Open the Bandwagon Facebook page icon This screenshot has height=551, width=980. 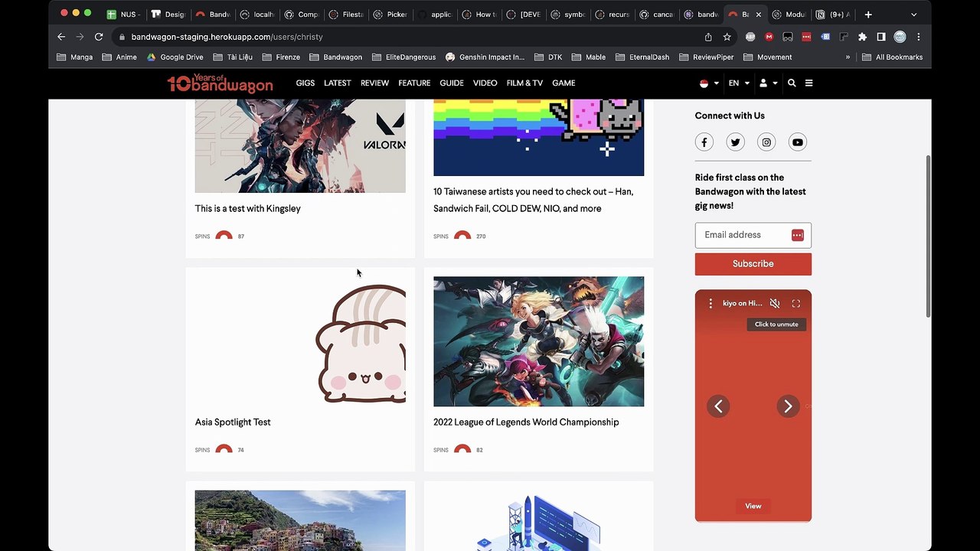(x=704, y=142)
